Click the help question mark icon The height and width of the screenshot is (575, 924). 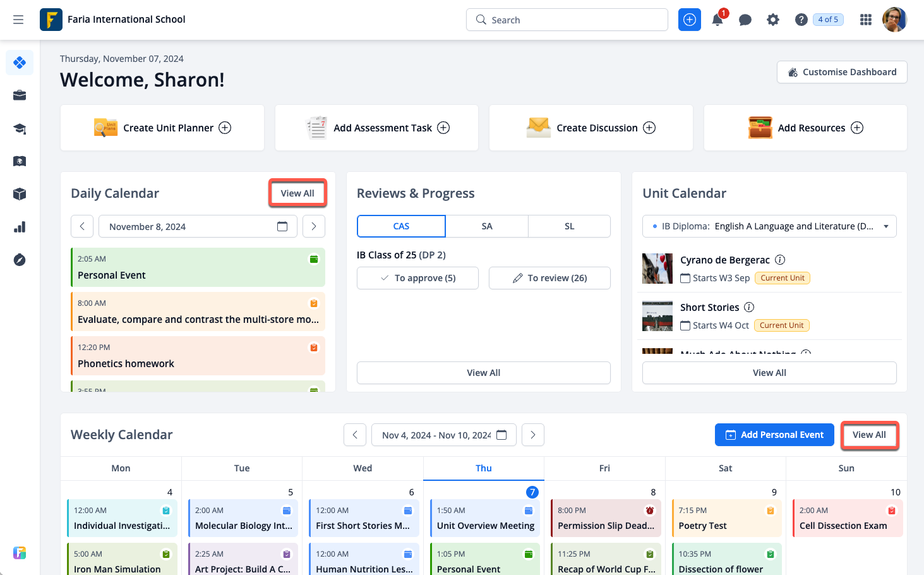pos(801,20)
